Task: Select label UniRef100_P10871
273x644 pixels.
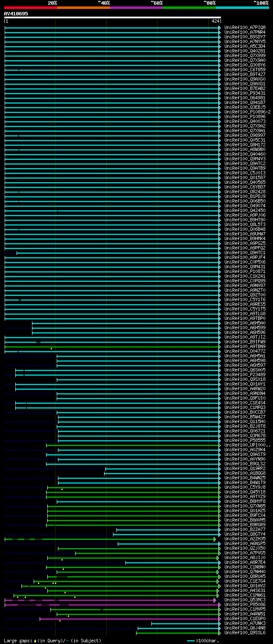Action: [245, 271]
